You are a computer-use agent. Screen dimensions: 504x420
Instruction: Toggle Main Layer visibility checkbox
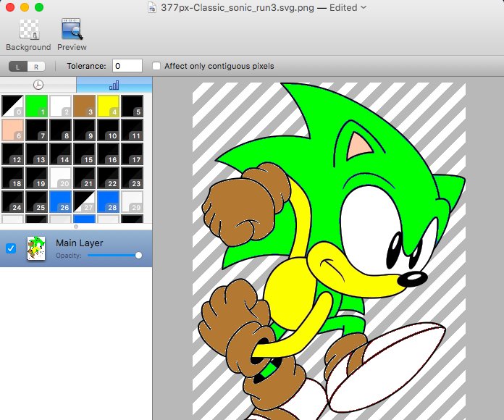click(x=11, y=248)
